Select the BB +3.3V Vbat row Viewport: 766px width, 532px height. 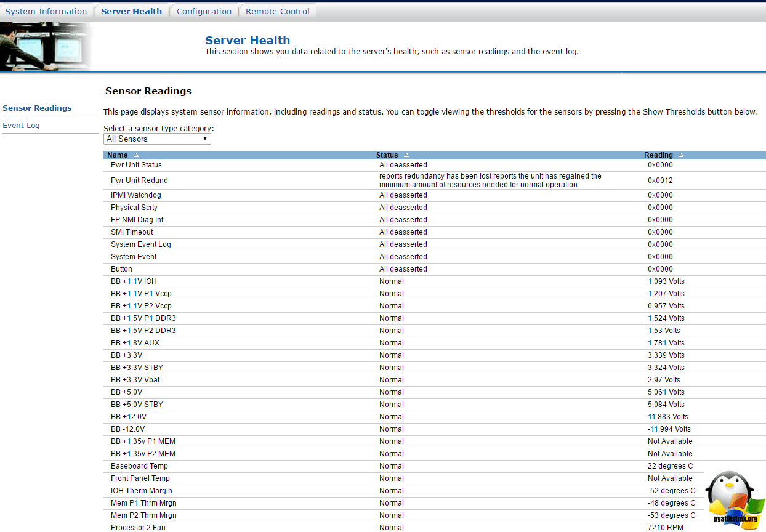click(x=135, y=380)
